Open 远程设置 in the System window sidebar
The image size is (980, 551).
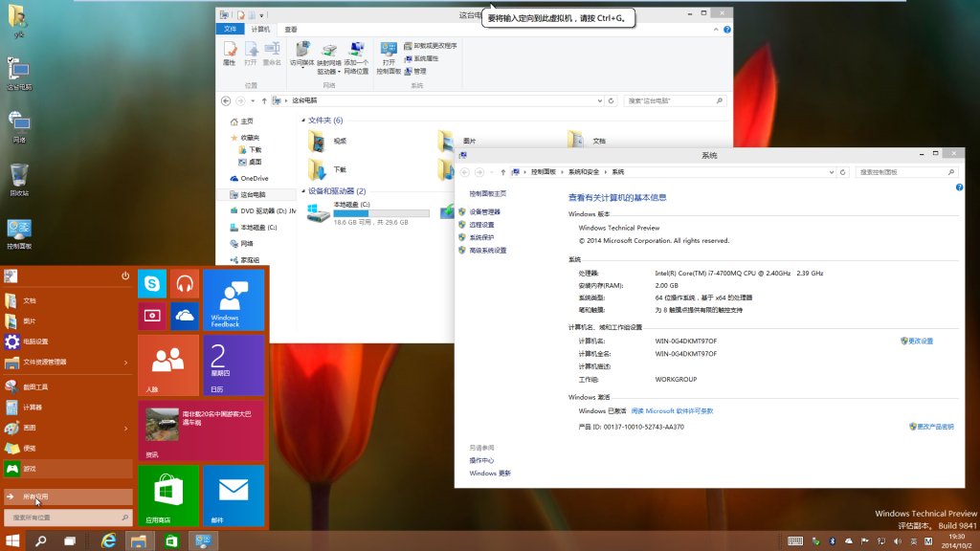point(481,225)
